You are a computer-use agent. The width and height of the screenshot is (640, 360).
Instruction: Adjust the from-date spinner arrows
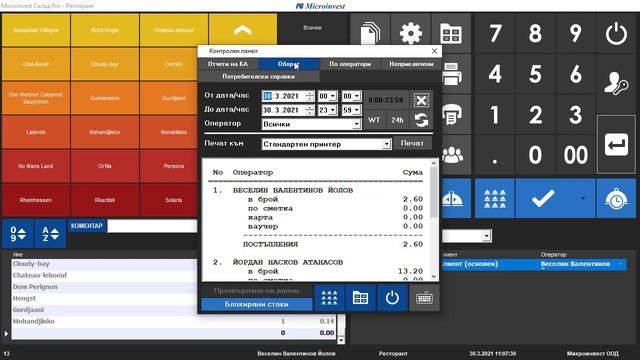(x=310, y=96)
